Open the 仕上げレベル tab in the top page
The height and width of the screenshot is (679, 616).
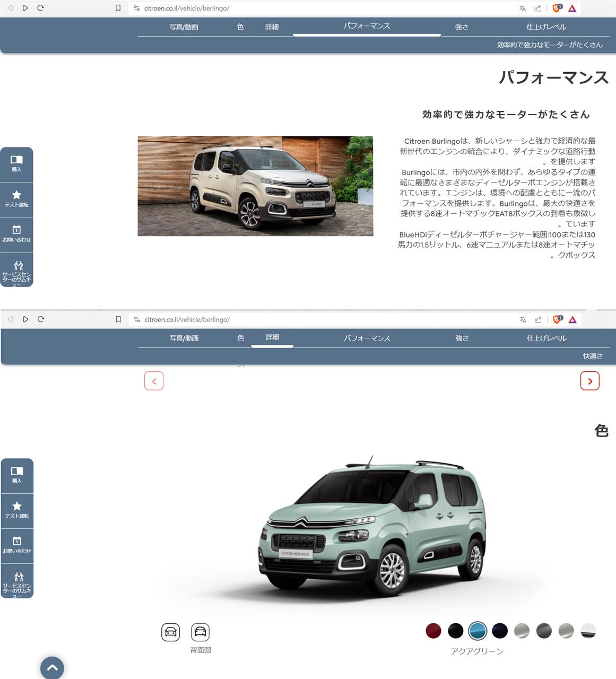(x=546, y=27)
